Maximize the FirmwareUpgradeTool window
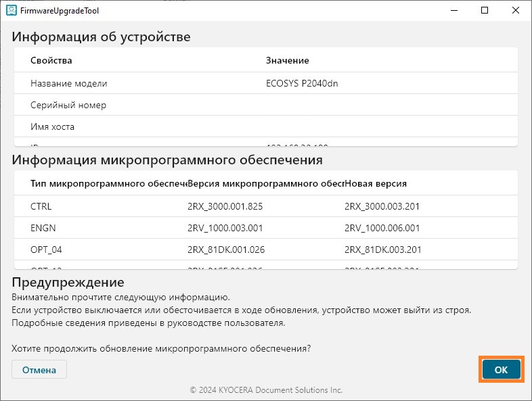This screenshot has height=401, width=532. pyautogui.click(x=485, y=11)
